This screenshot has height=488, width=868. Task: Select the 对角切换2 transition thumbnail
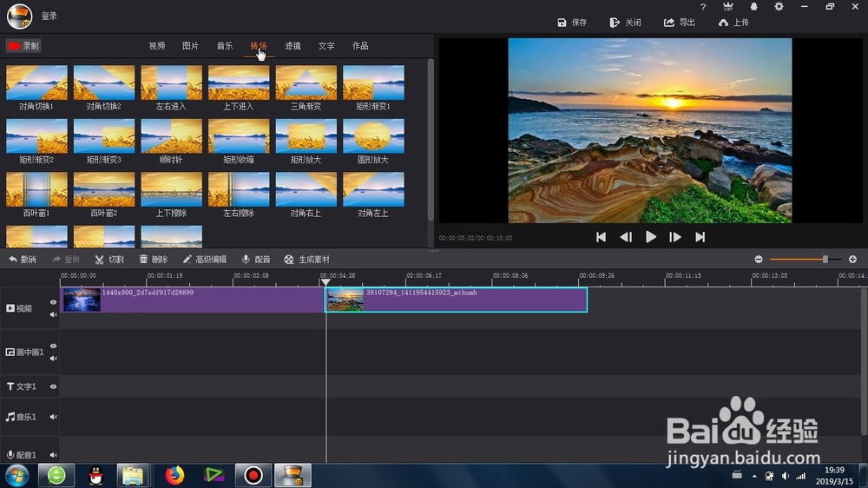(104, 82)
